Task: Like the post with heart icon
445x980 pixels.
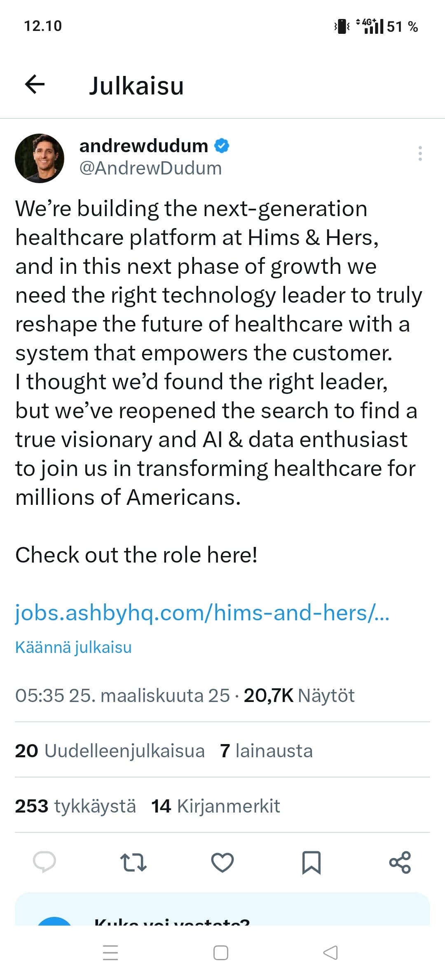Action: coord(222,862)
